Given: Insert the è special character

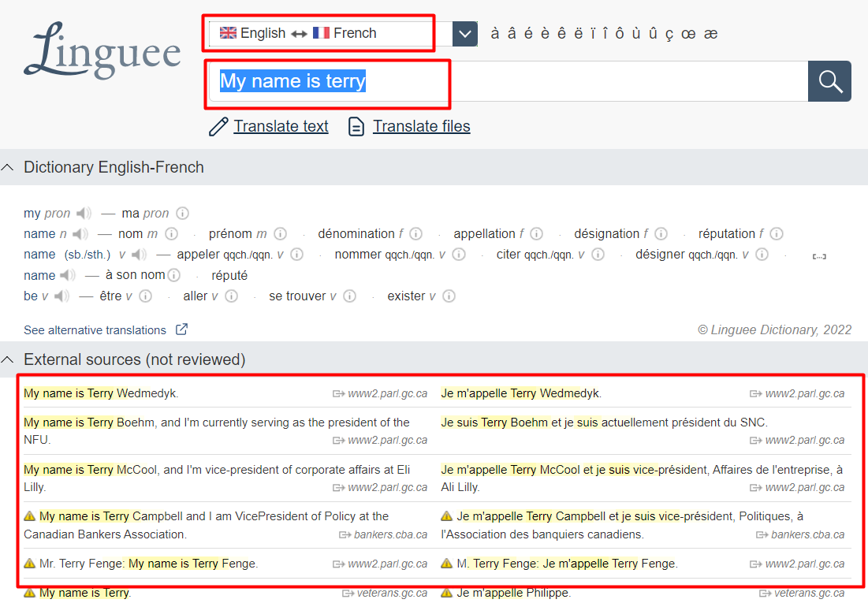Looking at the screenshot, I should pyautogui.click(x=545, y=34).
